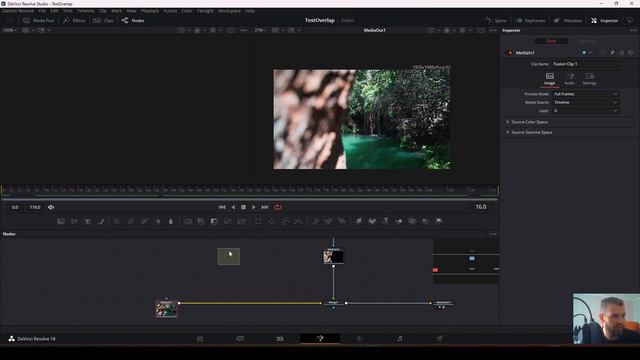Play the composition forward
The width and height of the screenshot is (640, 360).
(x=253, y=207)
